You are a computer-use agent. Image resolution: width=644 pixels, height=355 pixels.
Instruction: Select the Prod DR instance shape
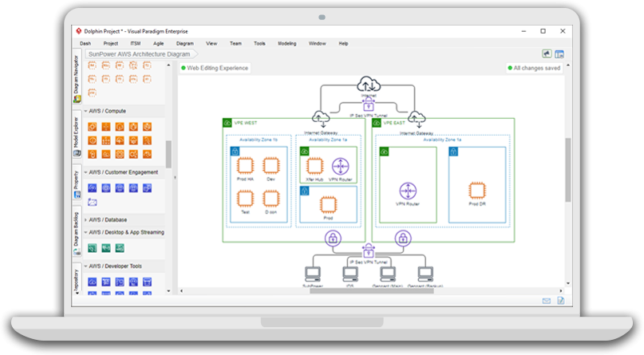coord(477,191)
